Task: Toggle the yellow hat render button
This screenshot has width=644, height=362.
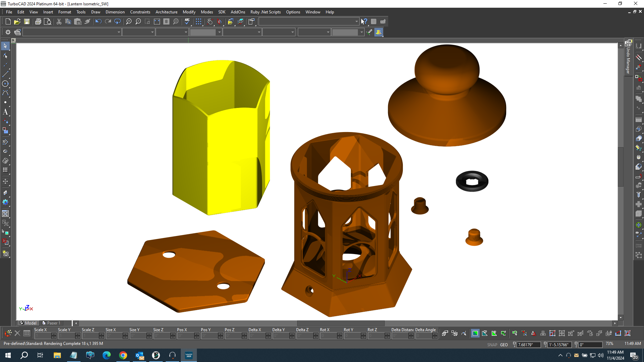Action: point(379,32)
